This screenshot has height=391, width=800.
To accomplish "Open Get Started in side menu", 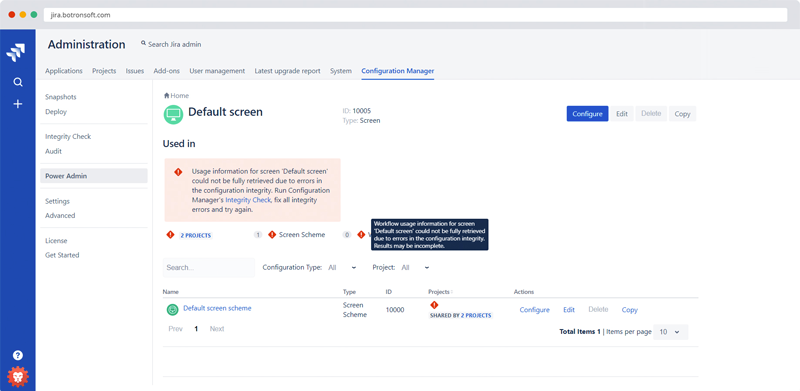I will click(62, 255).
